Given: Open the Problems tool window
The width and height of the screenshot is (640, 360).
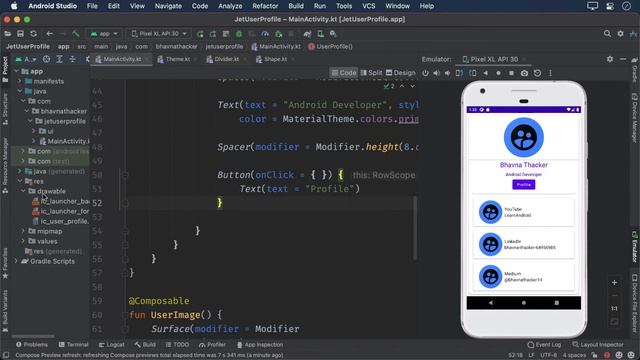Looking at the screenshot, I should point(32,344).
